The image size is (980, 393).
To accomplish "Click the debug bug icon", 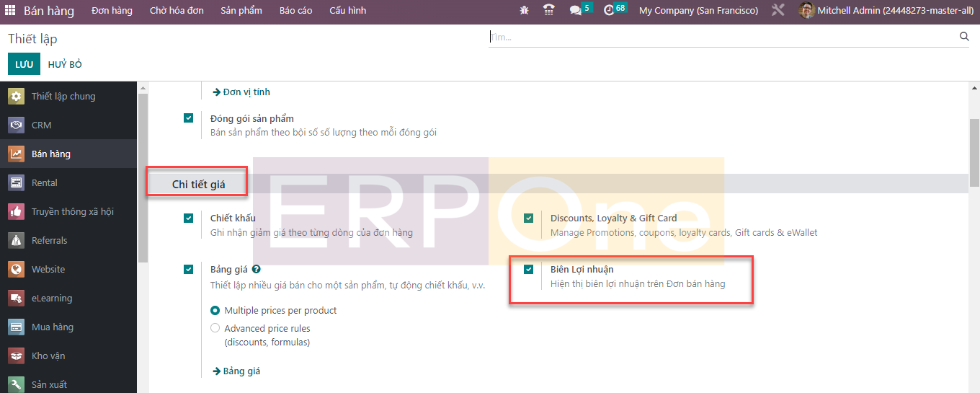I will [x=524, y=11].
